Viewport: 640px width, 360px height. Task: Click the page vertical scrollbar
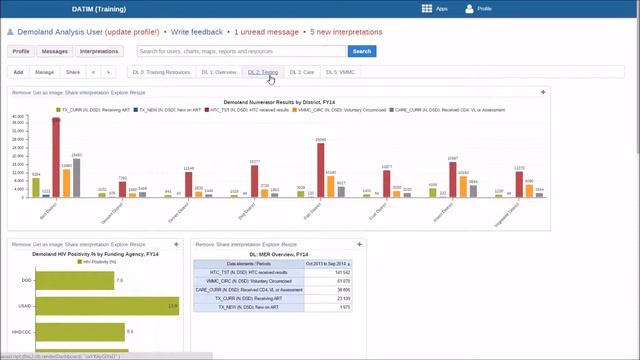coord(637,86)
